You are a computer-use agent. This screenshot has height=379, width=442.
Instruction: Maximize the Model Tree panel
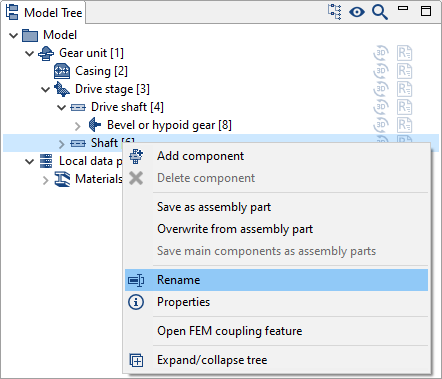click(426, 11)
